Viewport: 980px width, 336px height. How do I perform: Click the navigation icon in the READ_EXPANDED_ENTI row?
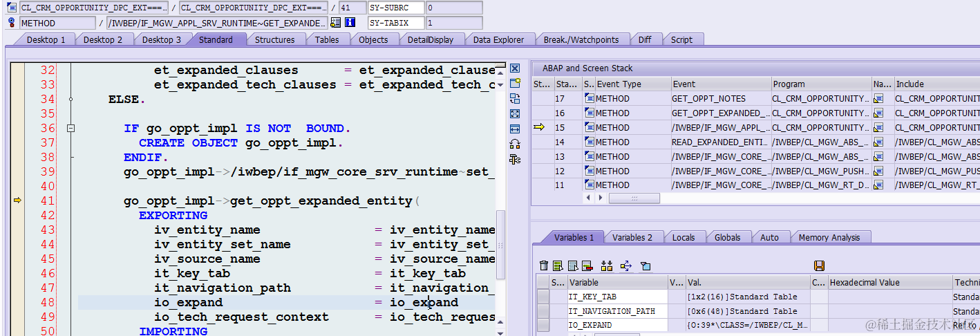(x=878, y=142)
